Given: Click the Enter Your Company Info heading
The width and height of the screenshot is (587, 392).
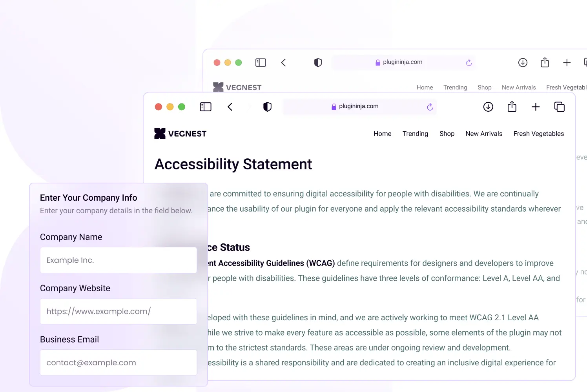Looking at the screenshot, I should coord(89,198).
